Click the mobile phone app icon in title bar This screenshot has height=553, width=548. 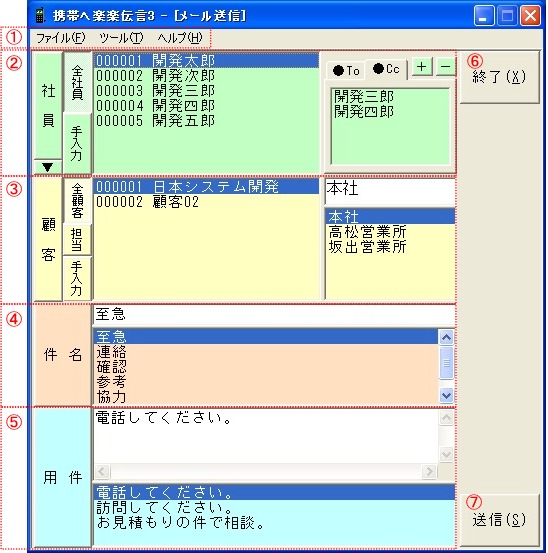click(40, 15)
